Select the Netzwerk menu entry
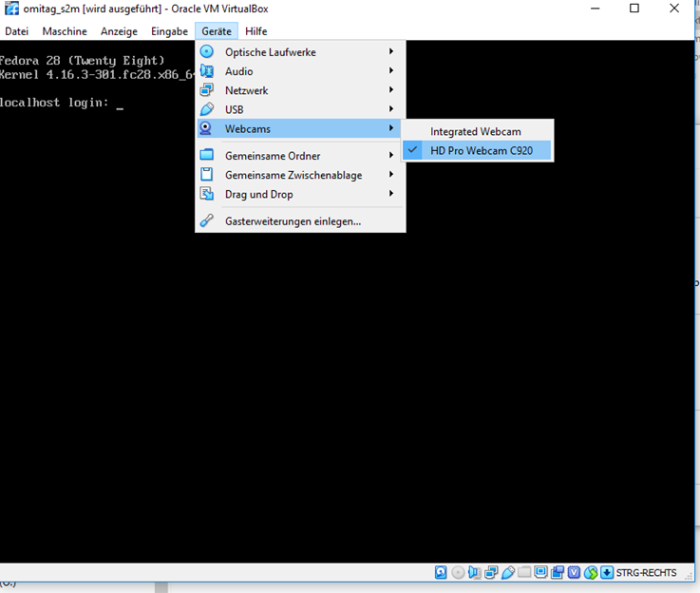Screen dimensions: 700x593 [246, 90]
